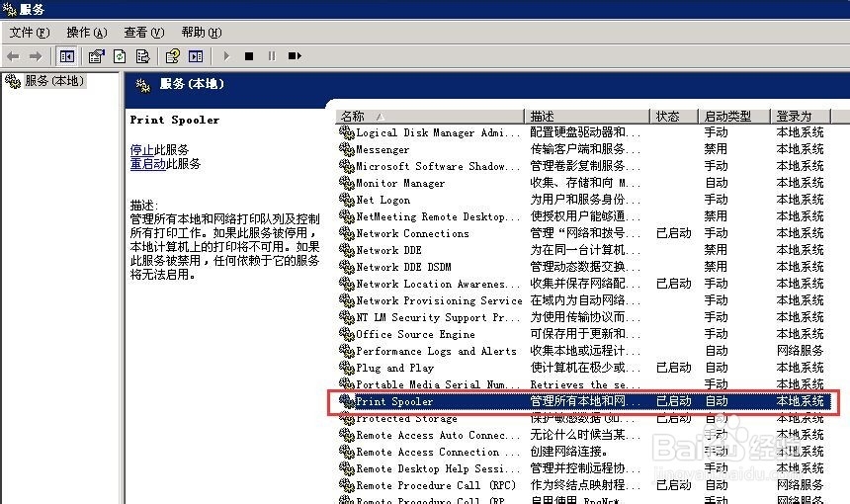This screenshot has height=504, width=850.
Task: Click the Pause Service icon
Action: pyautogui.click(x=272, y=56)
